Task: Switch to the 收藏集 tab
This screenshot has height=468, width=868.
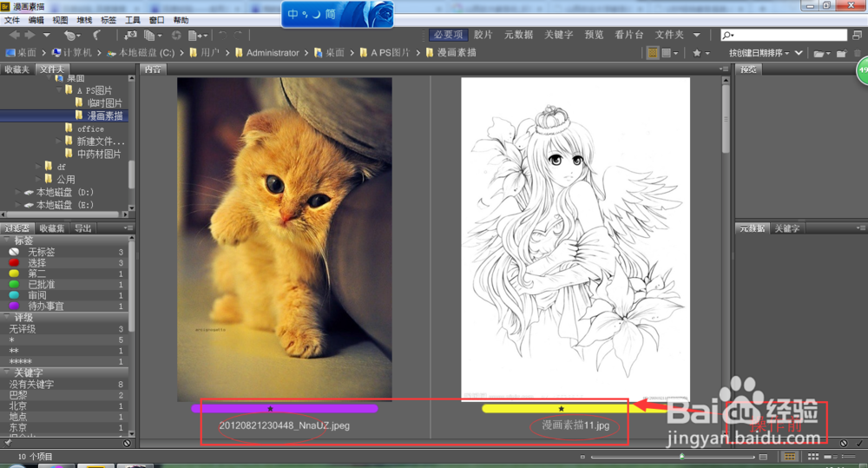Action: pos(52,228)
